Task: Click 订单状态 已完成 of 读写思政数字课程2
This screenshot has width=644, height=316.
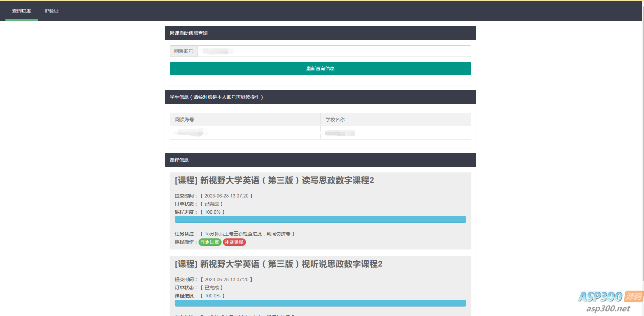Action: 199,204
